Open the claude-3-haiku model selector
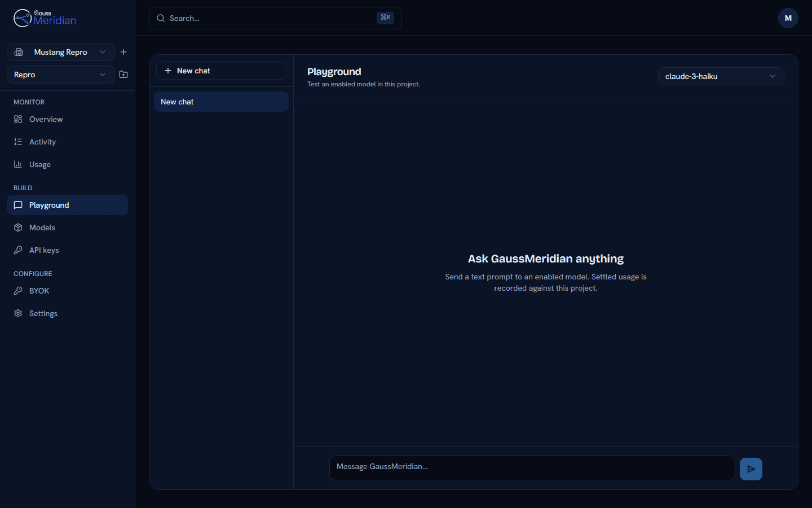The width and height of the screenshot is (812, 508). point(721,76)
